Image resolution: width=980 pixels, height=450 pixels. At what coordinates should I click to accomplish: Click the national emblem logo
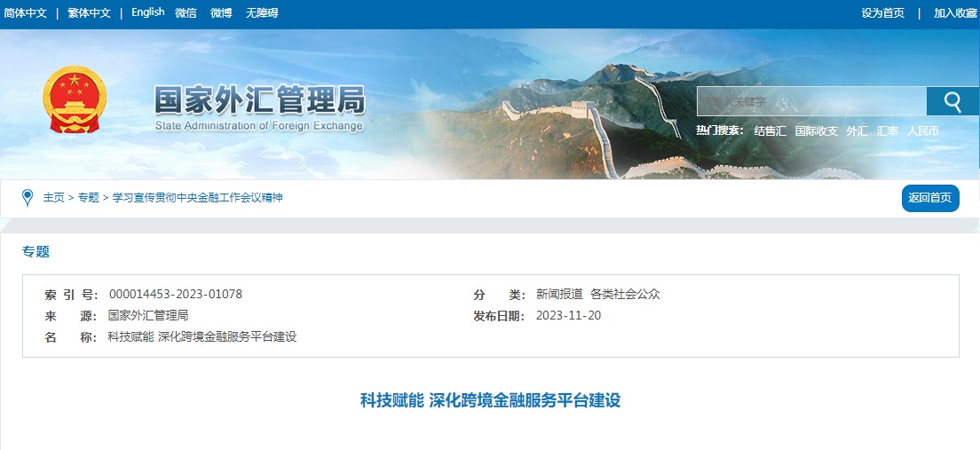(75, 100)
